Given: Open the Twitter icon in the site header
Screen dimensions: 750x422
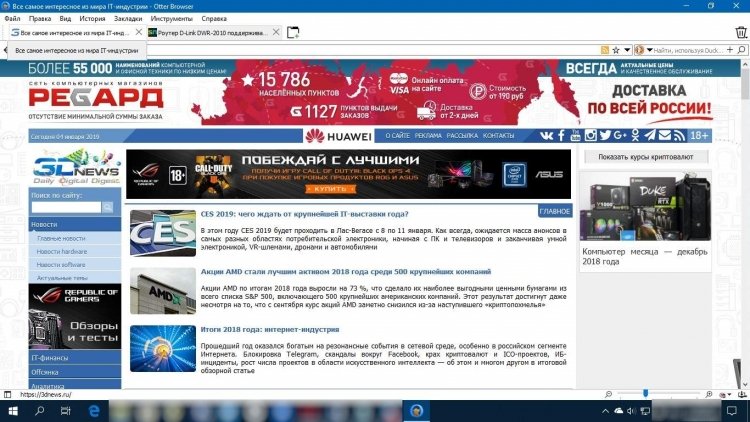Looking at the screenshot, I should [x=605, y=135].
